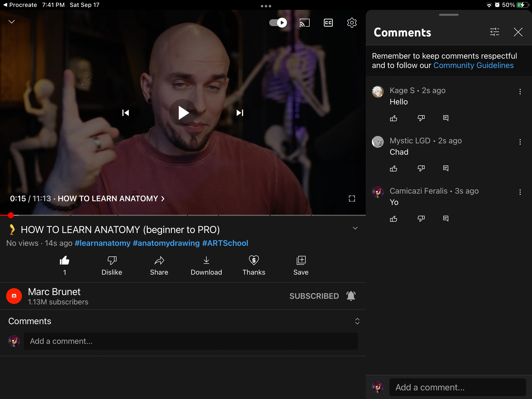Expand Comments section arrows below channel

[x=357, y=321]
